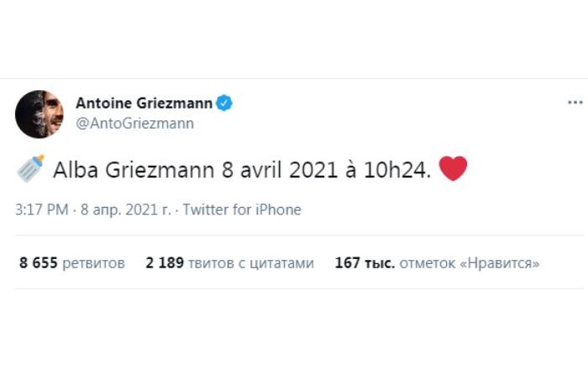Open the three-dot more options menu
Image resolution: width=588 pixels, height=386 pixels.
point(575,102)
